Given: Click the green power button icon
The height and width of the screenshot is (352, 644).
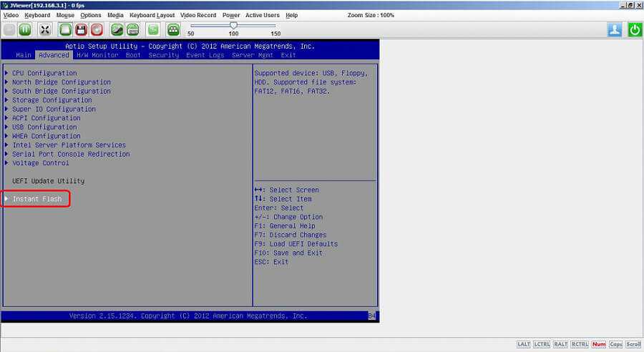Looking at the screenshot, I should [x=635, y=29].
